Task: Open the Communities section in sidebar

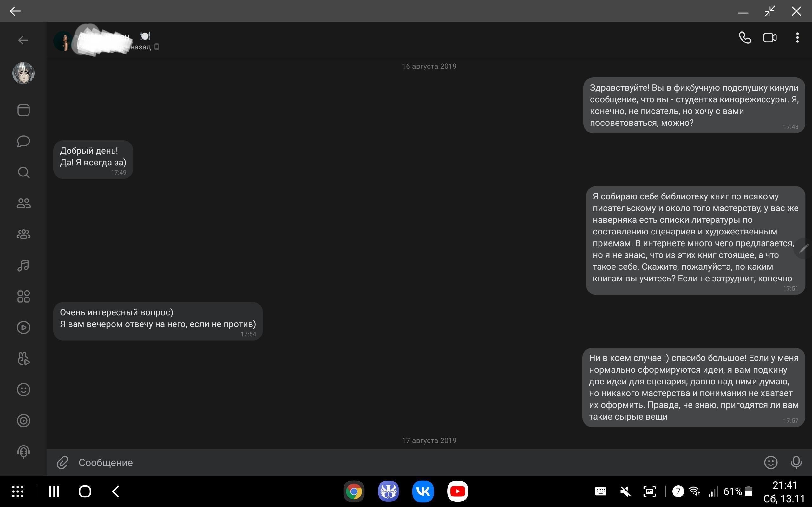Action: pos(23,234)
